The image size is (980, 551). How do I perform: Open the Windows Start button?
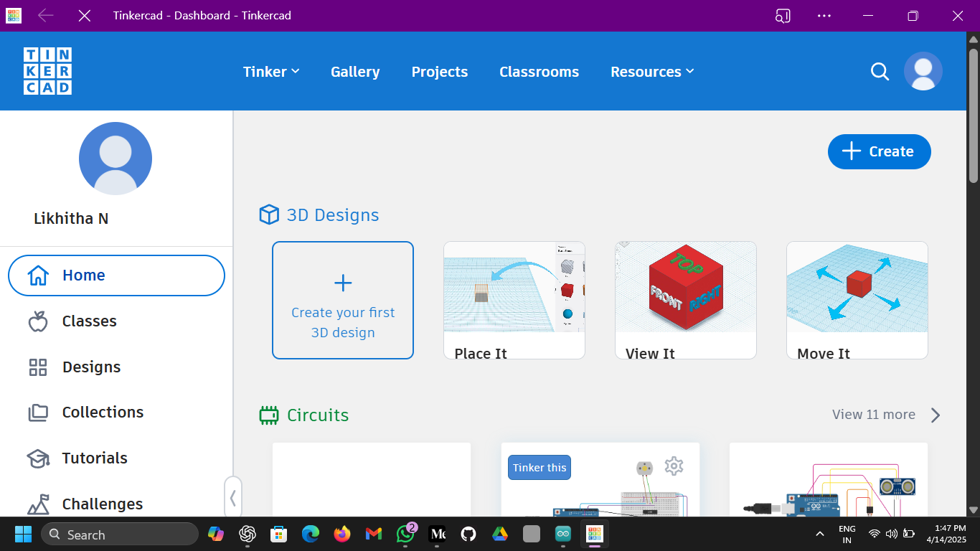click(23, 534)
